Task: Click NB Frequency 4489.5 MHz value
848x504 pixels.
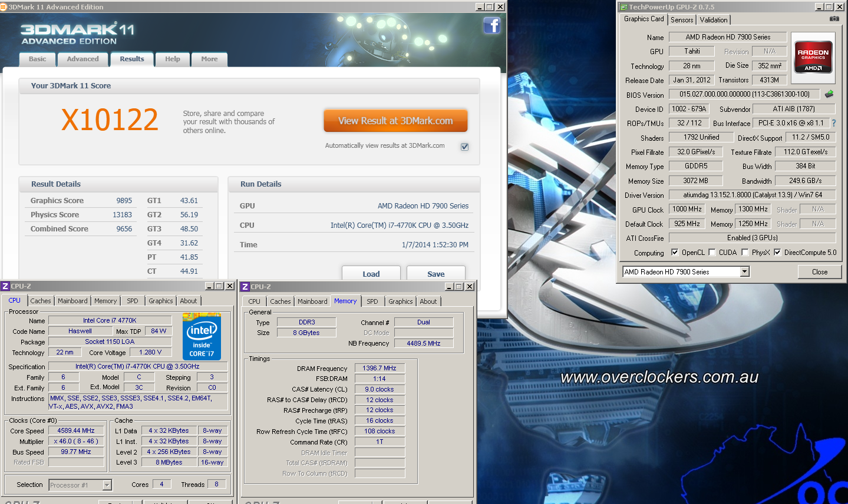Action: (424, 343)
